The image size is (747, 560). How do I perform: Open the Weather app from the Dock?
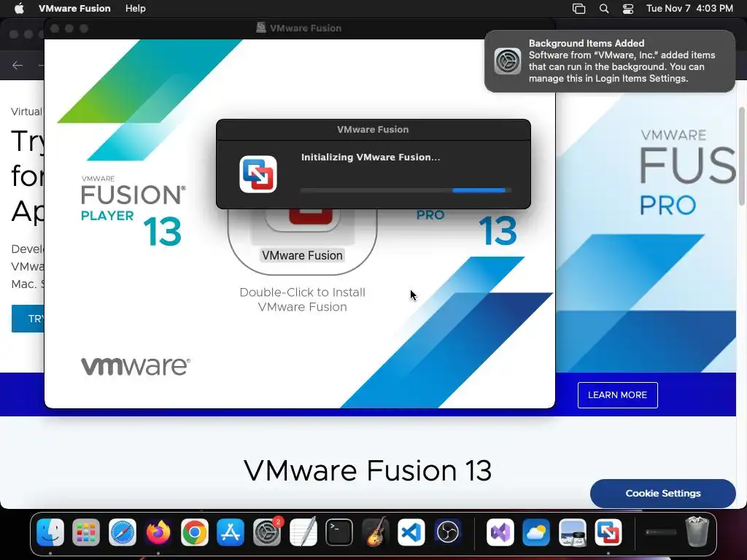(536, 532)
